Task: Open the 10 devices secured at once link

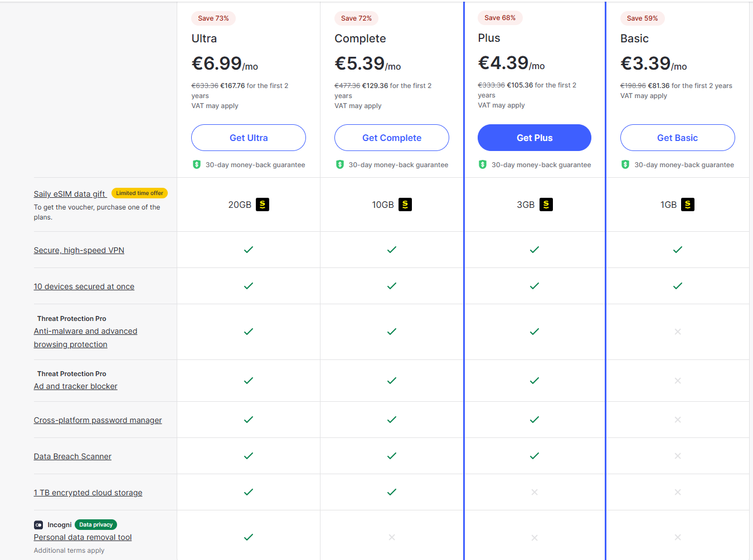Action: click(x=84, y=286)
